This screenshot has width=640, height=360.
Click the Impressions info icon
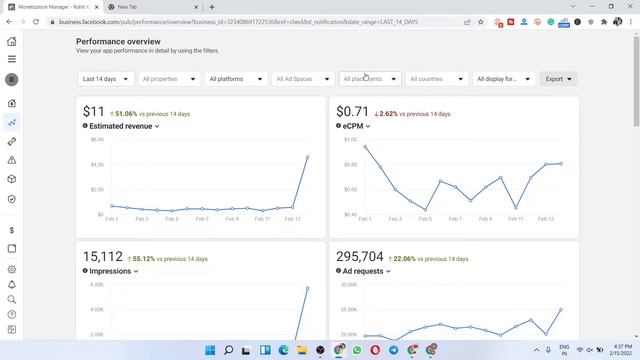85,271
